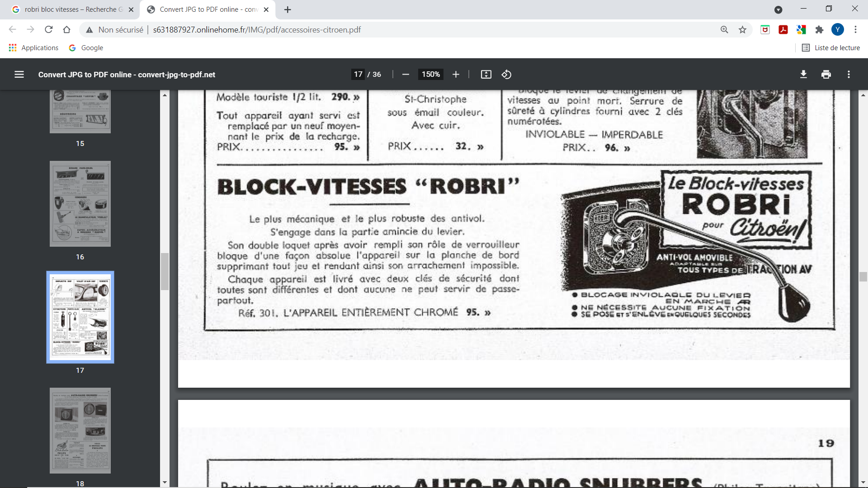Download the PDF file
Screen dimensions: 868x488
[803, 75]
